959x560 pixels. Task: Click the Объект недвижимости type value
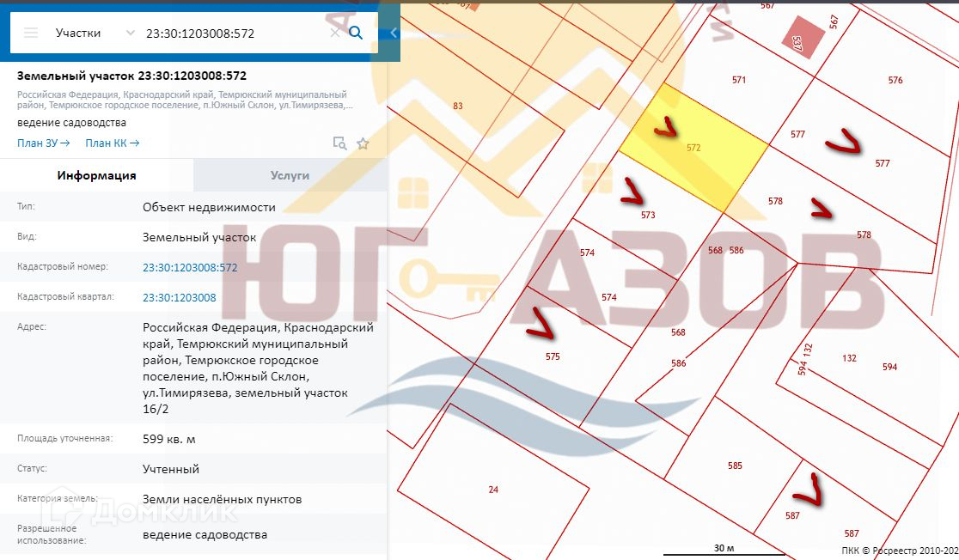point(209,207)
